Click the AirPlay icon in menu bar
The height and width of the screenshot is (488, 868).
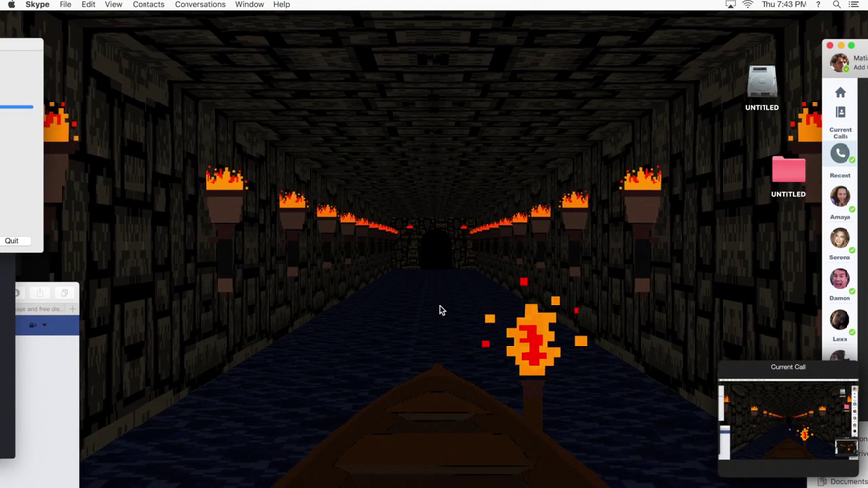(730, 5)
